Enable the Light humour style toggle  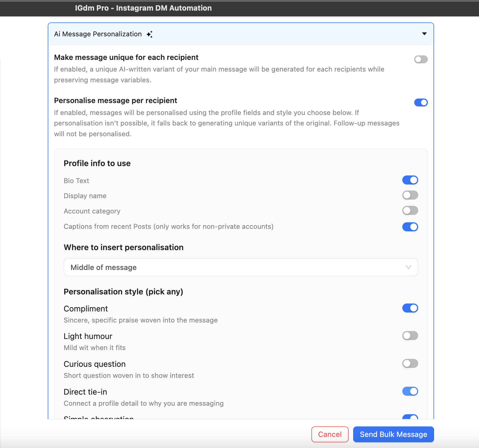410,336
